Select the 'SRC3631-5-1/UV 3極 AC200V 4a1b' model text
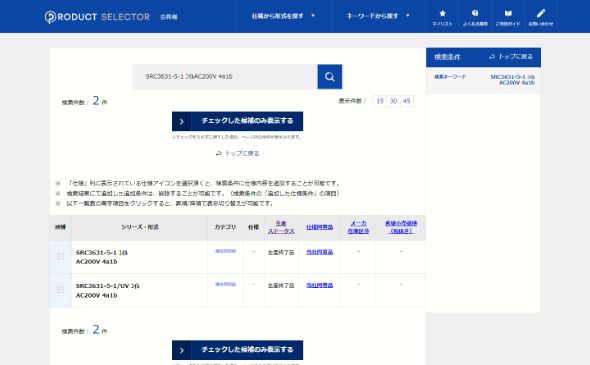 [x=108, y=290]
